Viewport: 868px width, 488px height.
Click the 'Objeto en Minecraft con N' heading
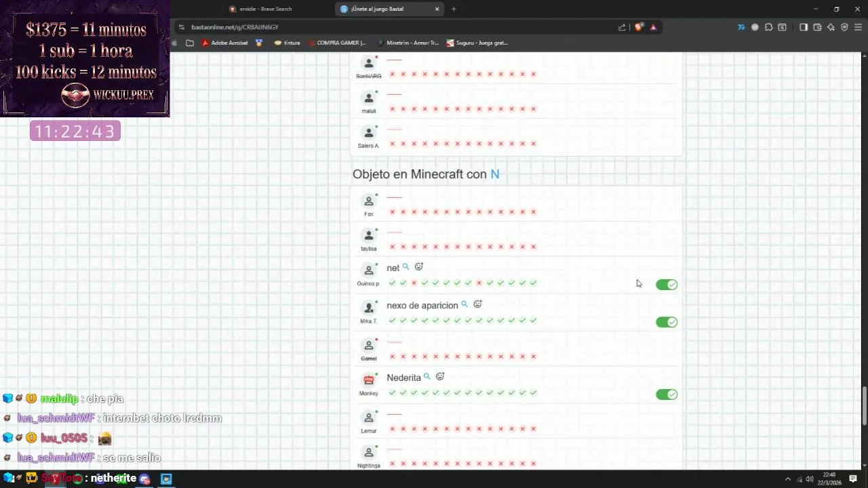(x=426, y=174)
